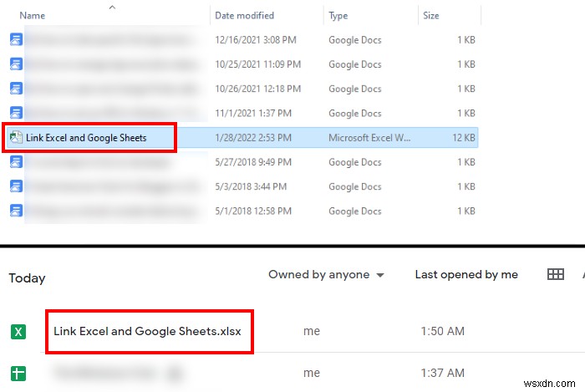Viewport: 585px width, 392px height.
Task: Click the 10/26/2021 12:18 PM date cell
Action: [x=257, y=89]
